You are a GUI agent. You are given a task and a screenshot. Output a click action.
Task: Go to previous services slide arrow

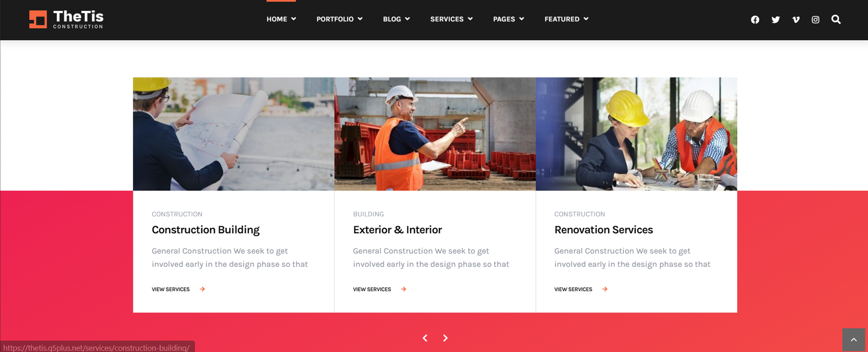click(x=425, y=338)
